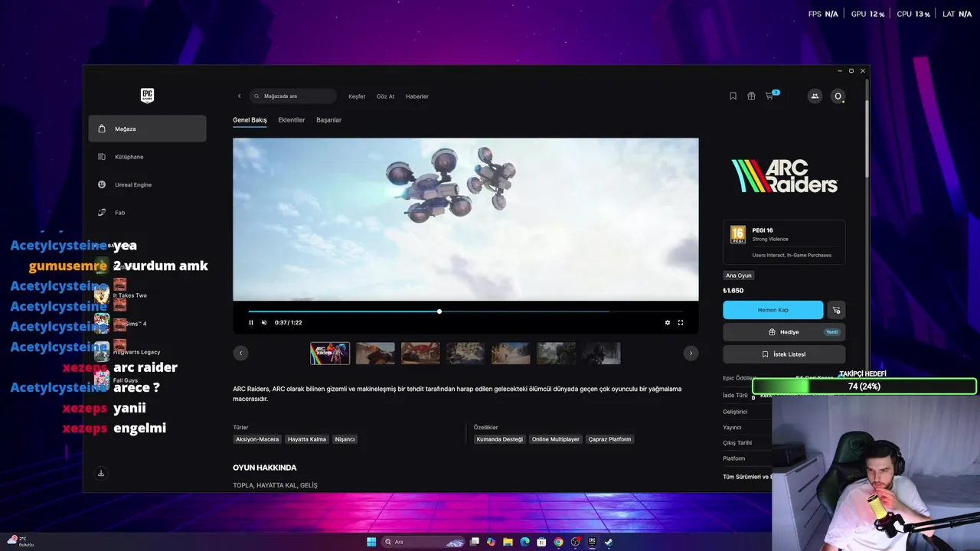Switch to the Başarılar tab

[x=329, y=120]
